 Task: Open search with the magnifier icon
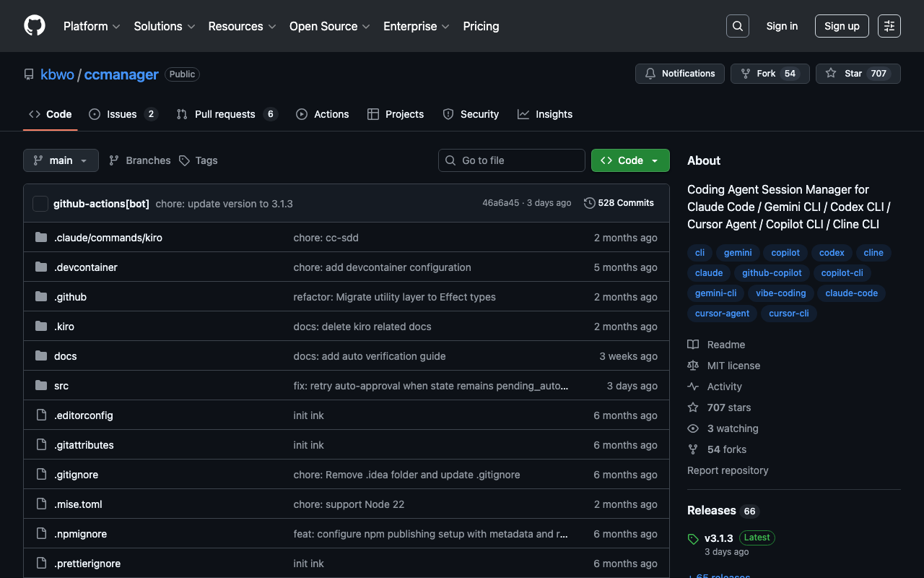tap(737, 26)
